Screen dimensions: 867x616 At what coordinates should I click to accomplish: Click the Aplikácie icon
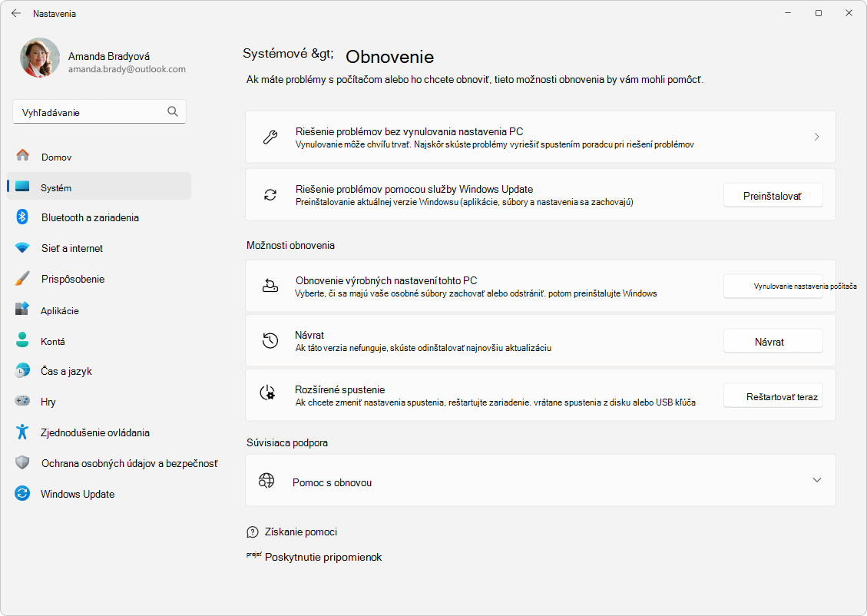point(22,309)
